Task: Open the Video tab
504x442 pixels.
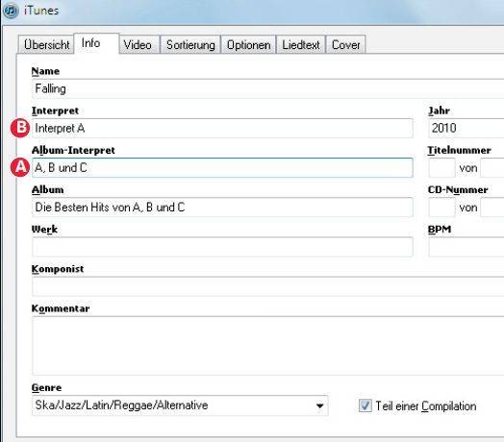Action: coord(139,44)
